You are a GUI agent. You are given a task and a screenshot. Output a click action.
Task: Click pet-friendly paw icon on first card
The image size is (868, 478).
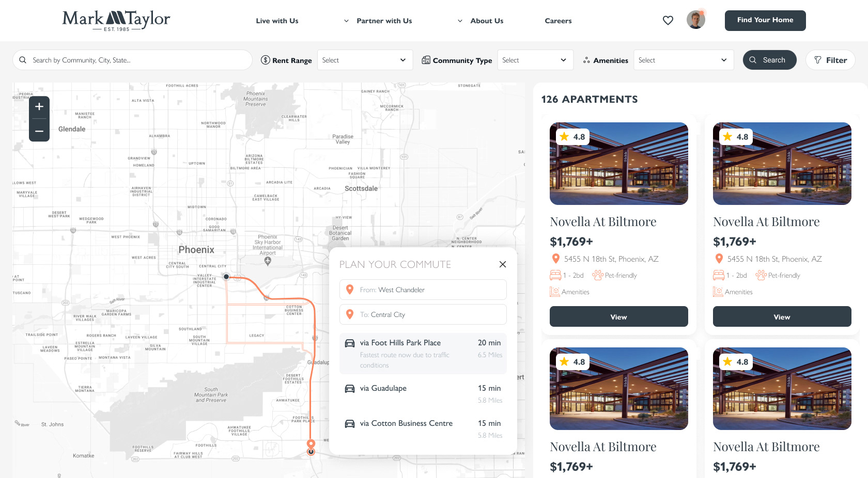tap(598, 275)
